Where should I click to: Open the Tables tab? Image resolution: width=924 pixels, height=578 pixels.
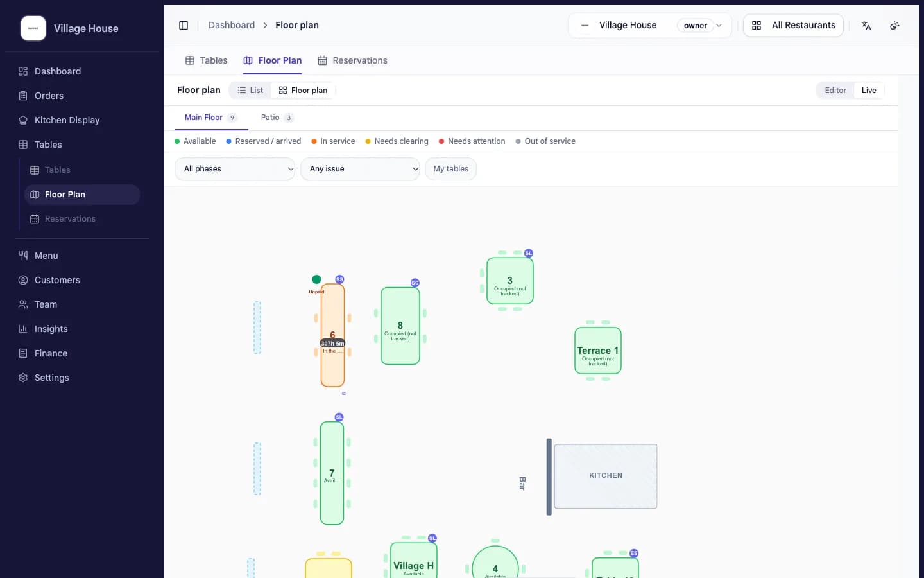(x=207, y=60)
